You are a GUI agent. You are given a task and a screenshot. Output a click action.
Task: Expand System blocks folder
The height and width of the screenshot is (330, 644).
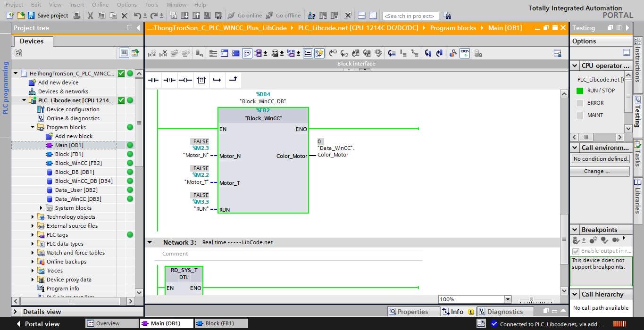point(41,208)
